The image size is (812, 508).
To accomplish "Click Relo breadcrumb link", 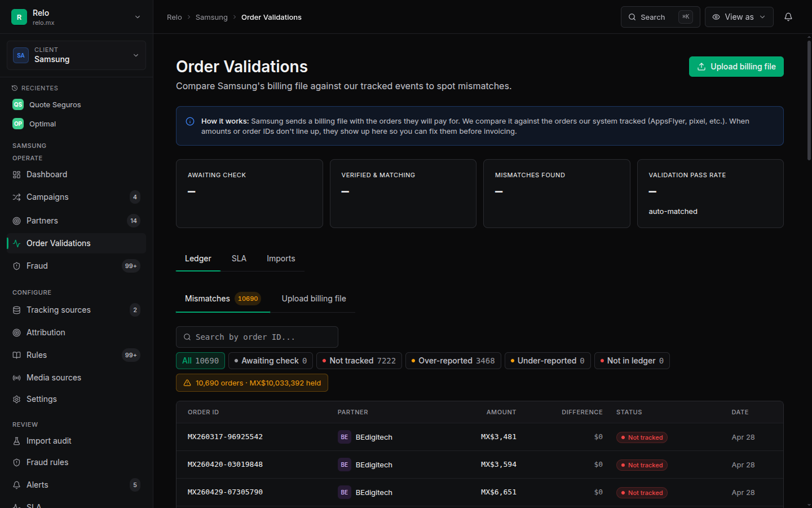I will tap(174, 17).
